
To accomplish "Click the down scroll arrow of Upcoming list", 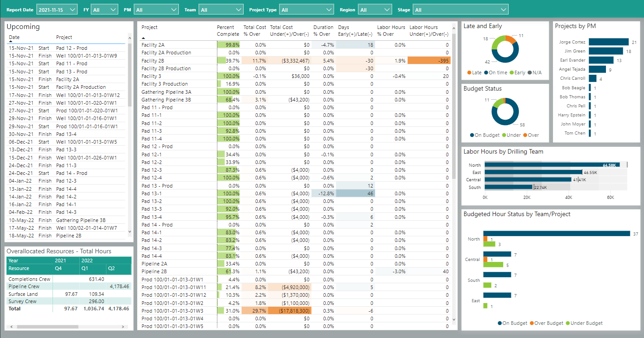I will (130, 232).
